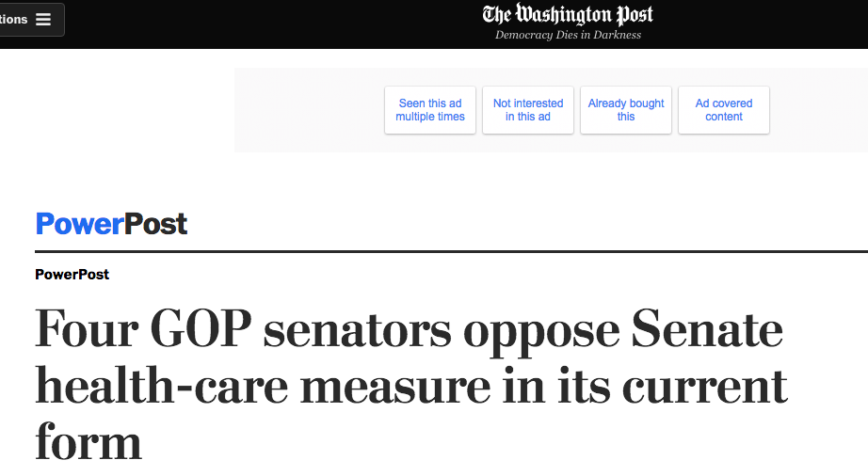This screenshot has height=476, width=868.
Task: Click the partially visible Sections label text
Action: coord(13,20)
